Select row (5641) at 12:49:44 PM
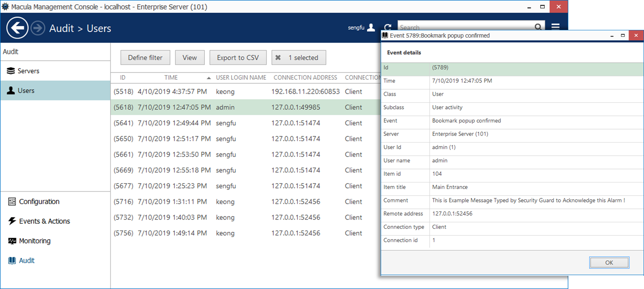644x289 pixels. 246,123
